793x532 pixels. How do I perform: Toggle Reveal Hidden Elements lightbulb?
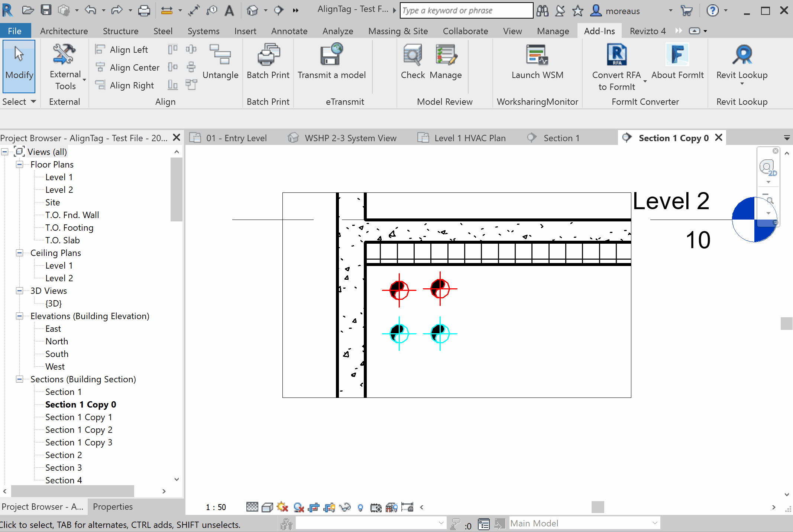tap(360, 507)
